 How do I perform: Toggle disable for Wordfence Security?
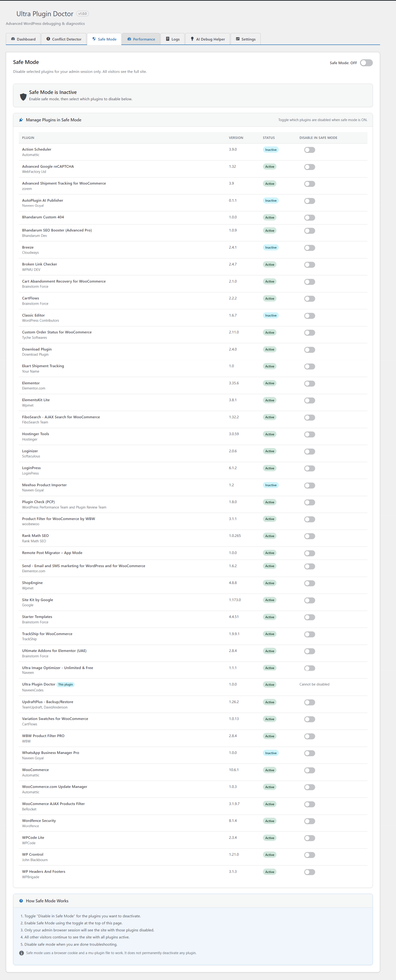click(309, 821)
